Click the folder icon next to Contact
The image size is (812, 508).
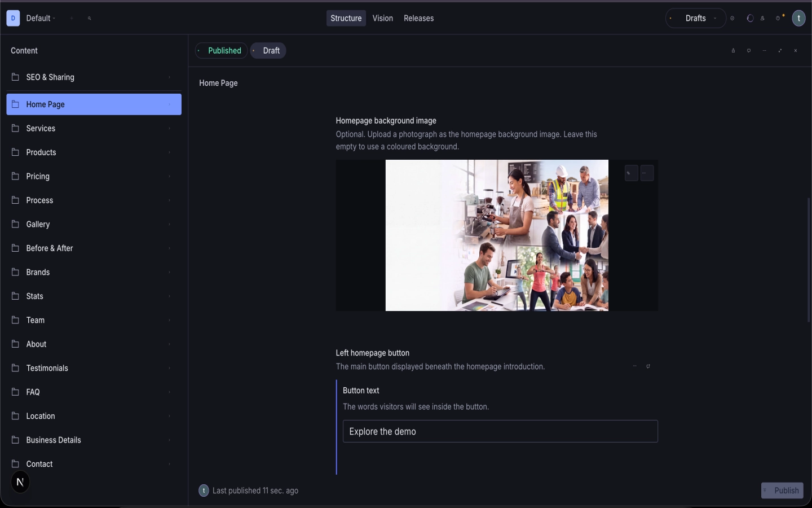15,463
